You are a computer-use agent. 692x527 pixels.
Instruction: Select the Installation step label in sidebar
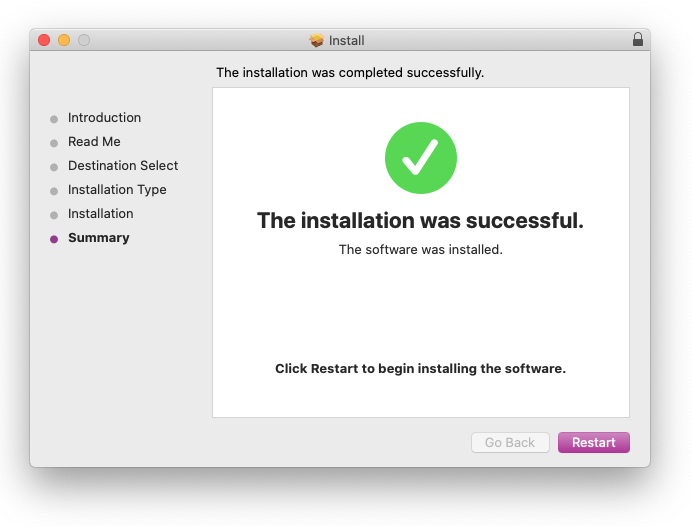(100, 213)
